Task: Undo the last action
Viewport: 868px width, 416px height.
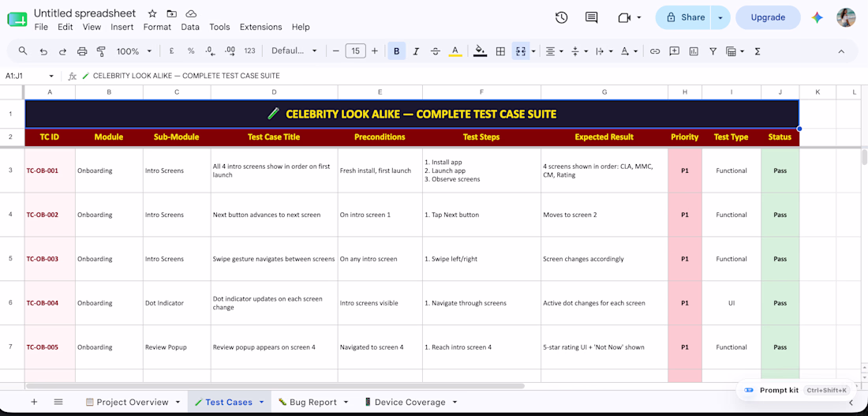Action: [43, 51]
